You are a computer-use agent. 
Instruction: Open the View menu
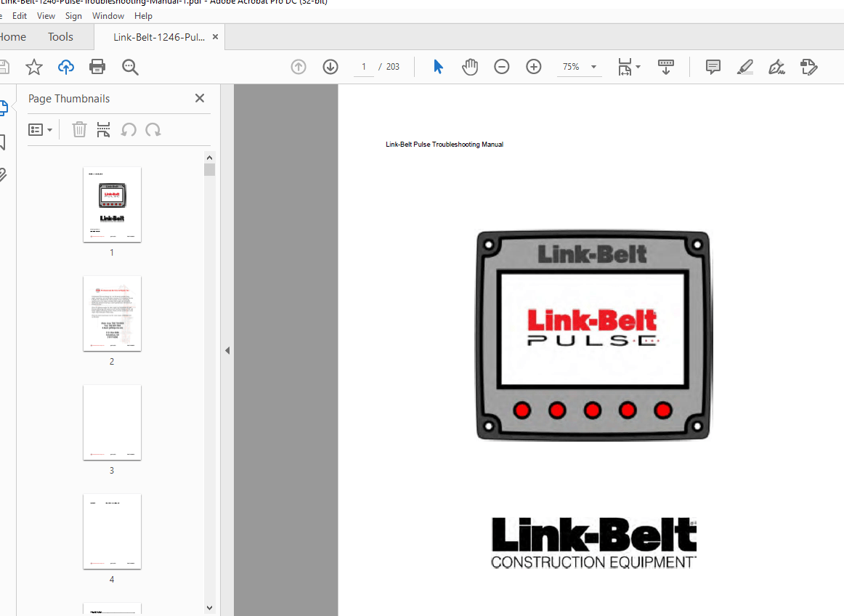46,15
